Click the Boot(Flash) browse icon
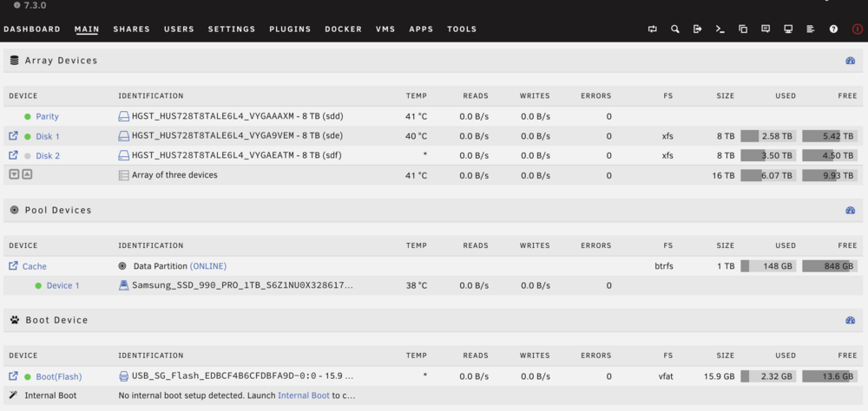The image size is (868, 411). click(13, 376)
